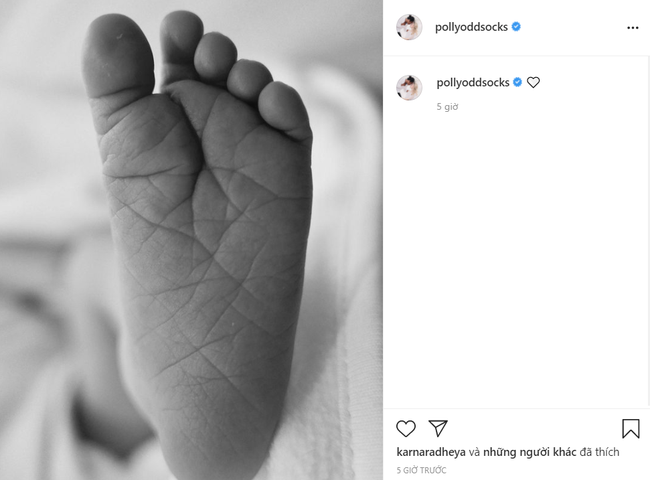
Task: Click the verified badge next to the header username
Action: [516, 27]
